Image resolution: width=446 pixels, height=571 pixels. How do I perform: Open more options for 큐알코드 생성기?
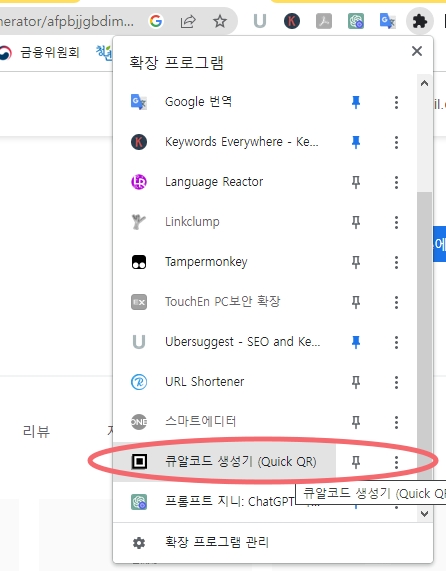tap(396, 462)
